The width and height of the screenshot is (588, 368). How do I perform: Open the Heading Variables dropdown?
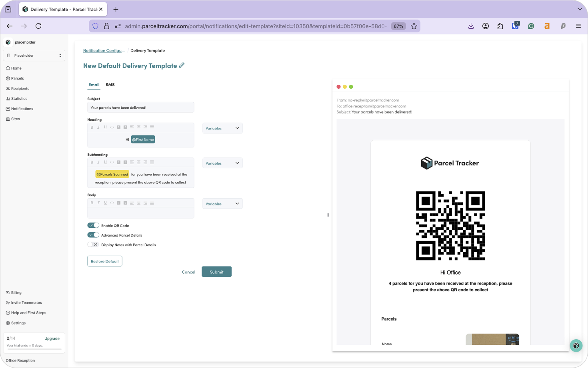(x=222, y=128)
